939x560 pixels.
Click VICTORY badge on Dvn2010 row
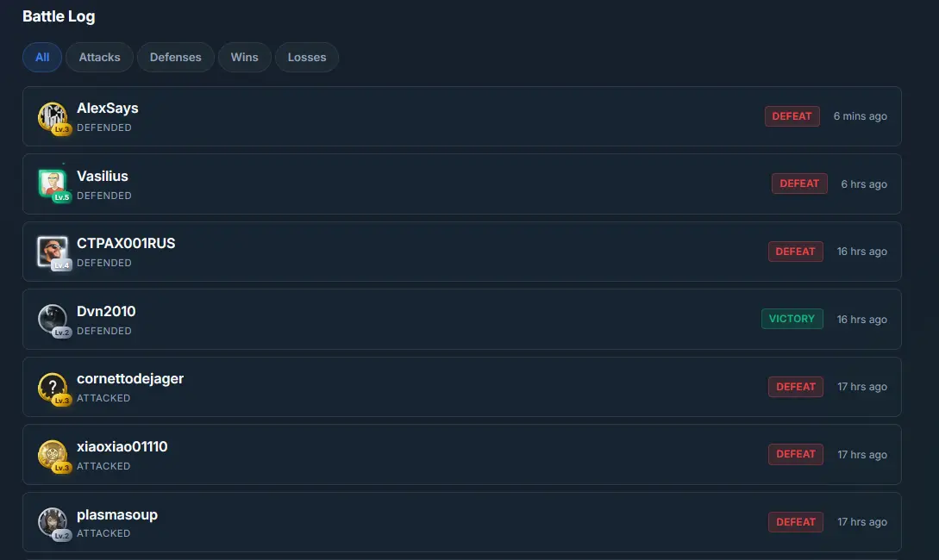pos(792,319)
